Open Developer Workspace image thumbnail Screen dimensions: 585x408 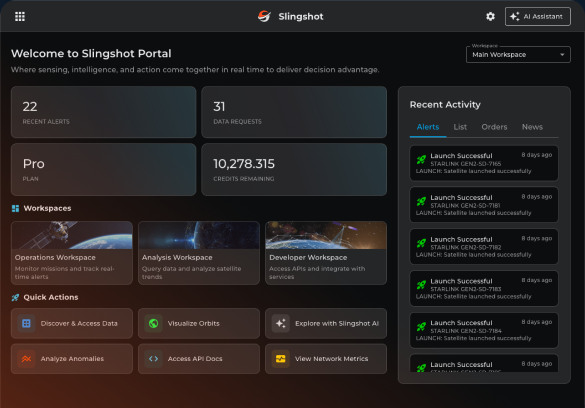pyautogui.click(x=326, y=235)
